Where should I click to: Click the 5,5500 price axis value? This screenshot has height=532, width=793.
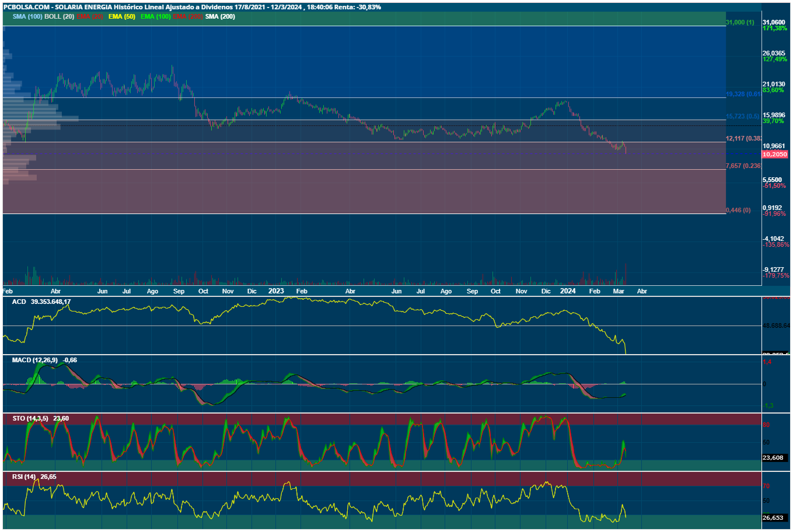tap(773, 180)
